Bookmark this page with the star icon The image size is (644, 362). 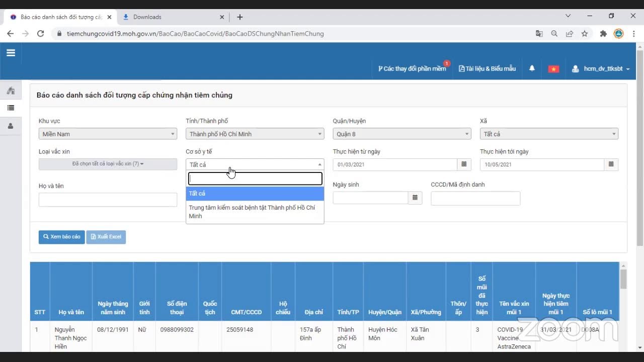coord(585,34)
